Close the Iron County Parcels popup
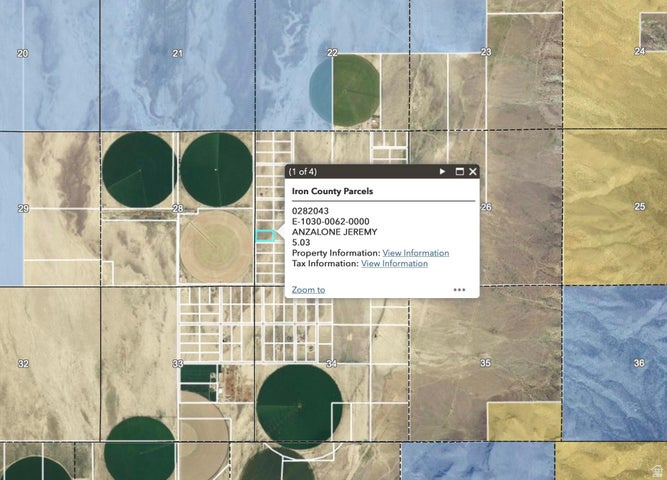 [x=473, y=172]
